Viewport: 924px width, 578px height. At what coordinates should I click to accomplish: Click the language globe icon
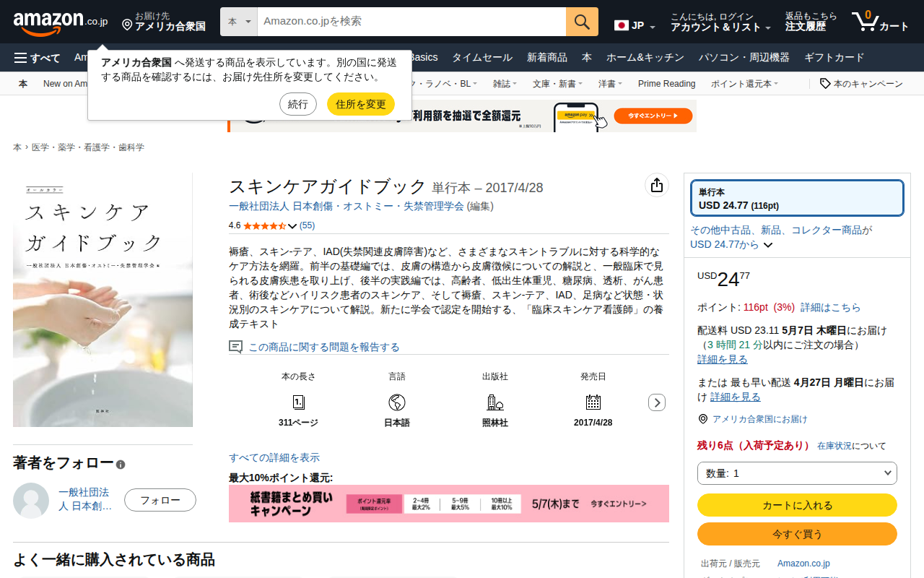pos(397,402)
